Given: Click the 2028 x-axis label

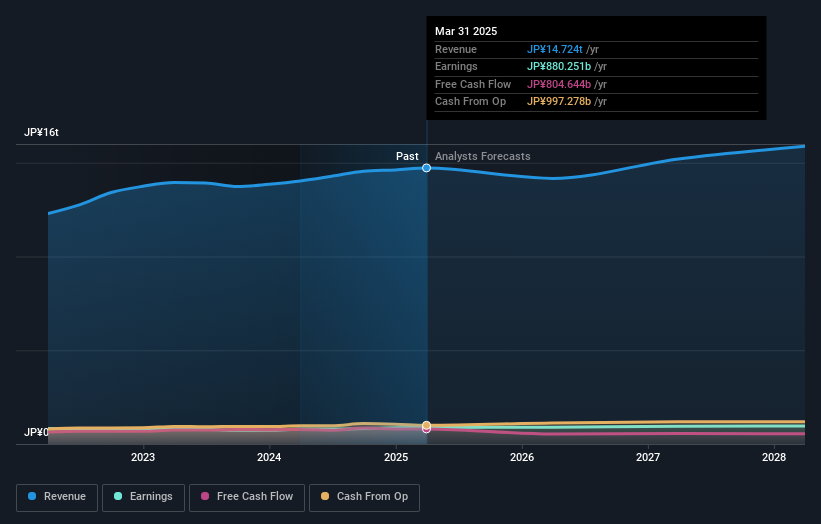Looking at the screenshot, I should pos(774,457).
